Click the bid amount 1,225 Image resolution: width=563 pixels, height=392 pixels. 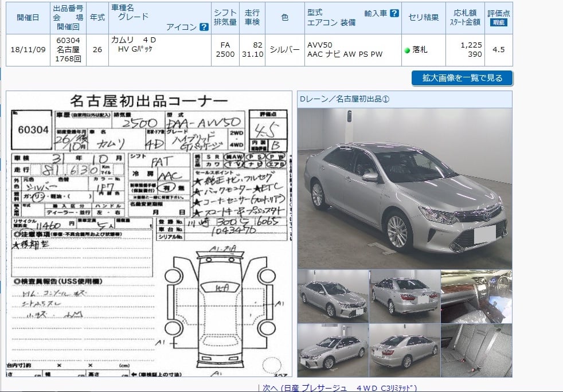pos(471,45)
